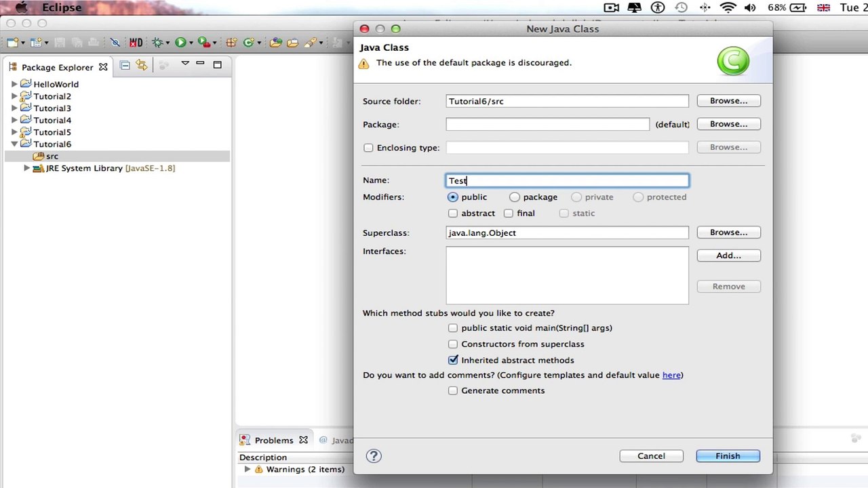Click the New Java Package toolbar icon
Image resolution: width=868 pixels, height=488 pixels.
[x=231, y=43]
